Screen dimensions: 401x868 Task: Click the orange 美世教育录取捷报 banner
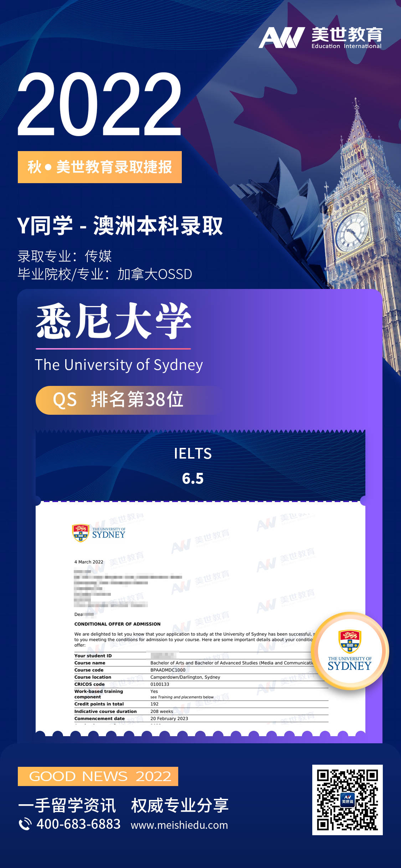click(x=100, y=167)
